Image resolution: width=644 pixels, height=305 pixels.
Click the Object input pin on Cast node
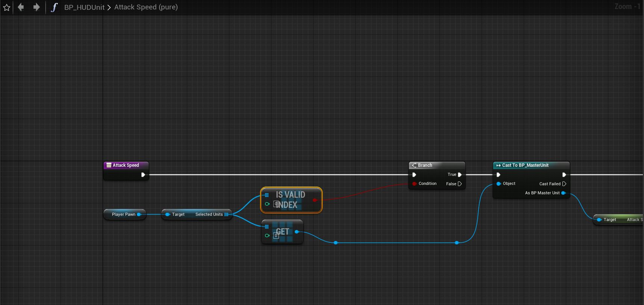[x=499, y=184]
